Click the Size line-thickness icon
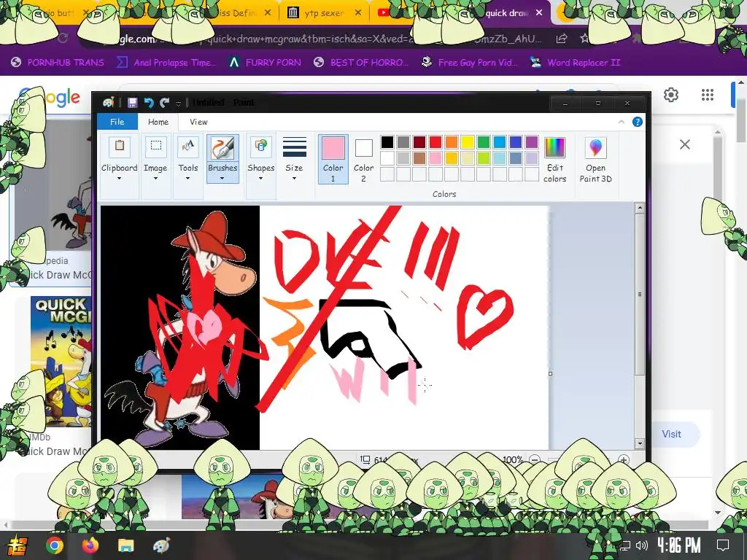 pyautogui.click(x=295, y=147)
